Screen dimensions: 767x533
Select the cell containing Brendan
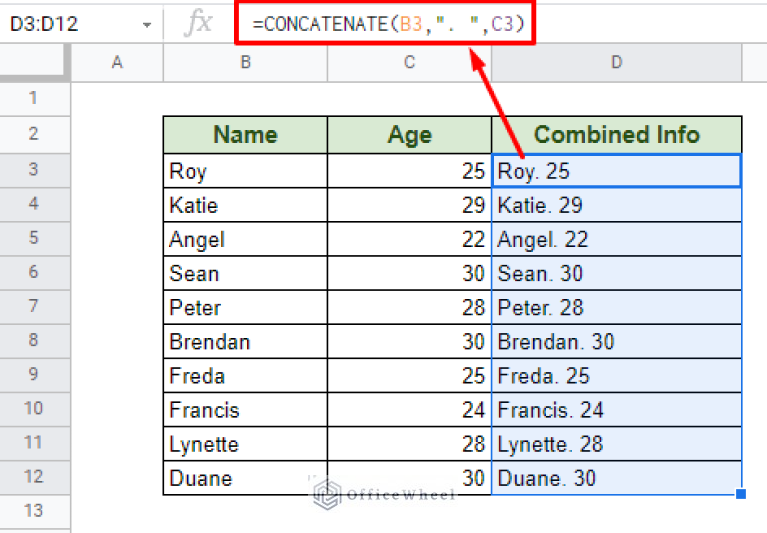click(245, 341)
